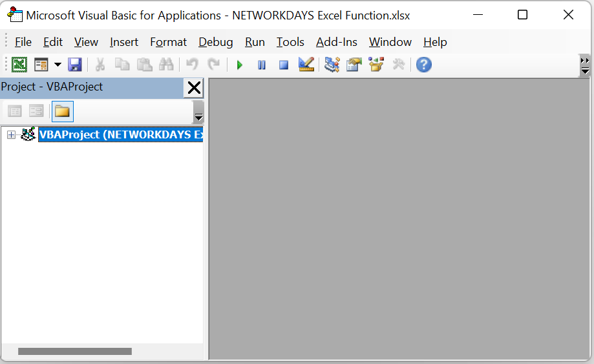Click the View Code icon in Project pane
This screenshot has width=594, height=364.
tap(15, 111)
